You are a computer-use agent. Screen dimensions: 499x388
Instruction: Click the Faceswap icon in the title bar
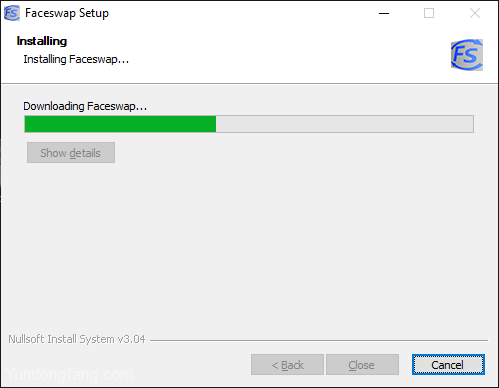[x=11, y=13]
